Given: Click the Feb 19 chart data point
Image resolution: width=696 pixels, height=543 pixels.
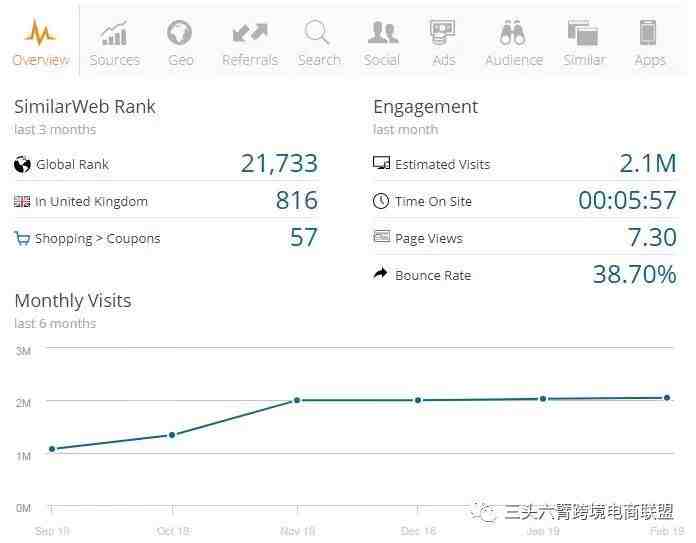Looking at the screenshot, I should point(667,398).
